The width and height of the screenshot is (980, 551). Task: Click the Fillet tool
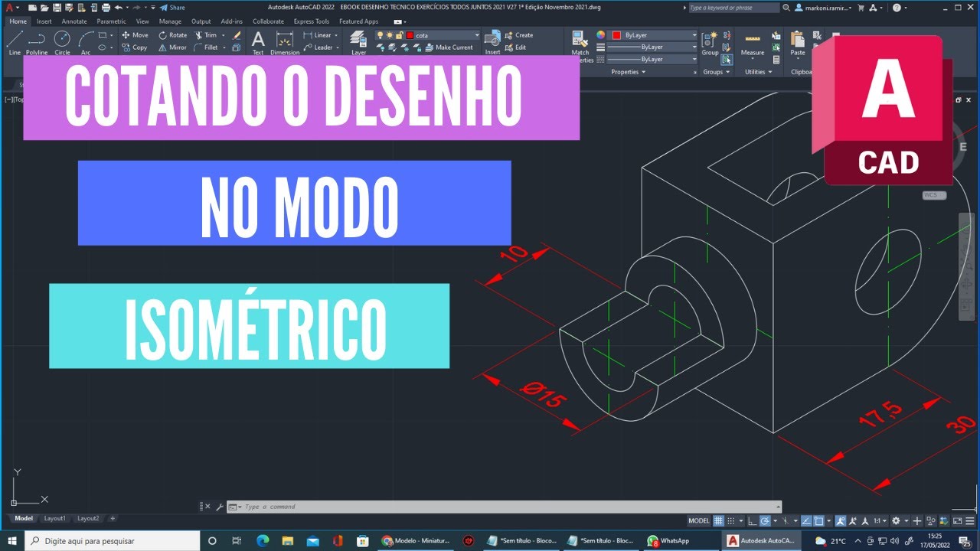coord(207,47)
